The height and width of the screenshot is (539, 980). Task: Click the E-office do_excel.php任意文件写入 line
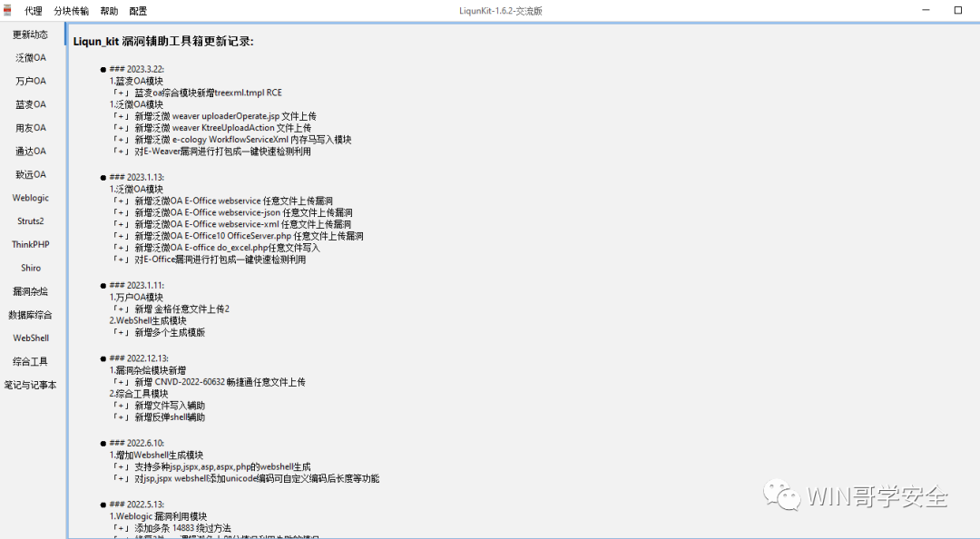coord(216,248)
